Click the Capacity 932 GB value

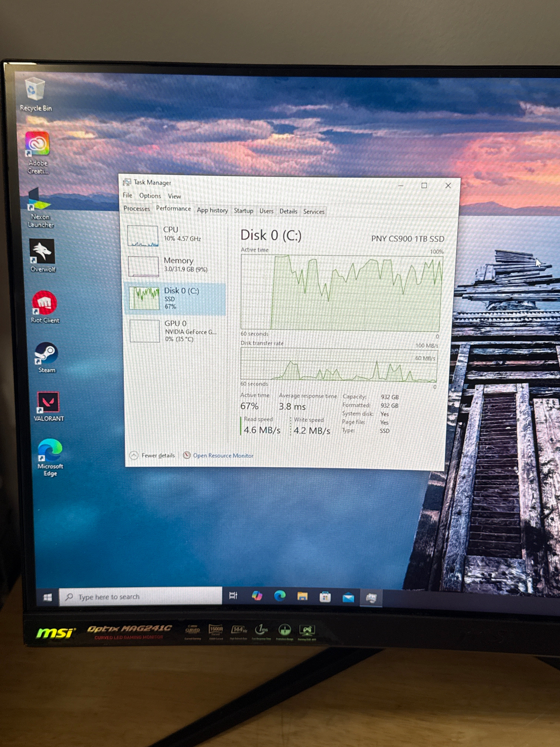389,397
